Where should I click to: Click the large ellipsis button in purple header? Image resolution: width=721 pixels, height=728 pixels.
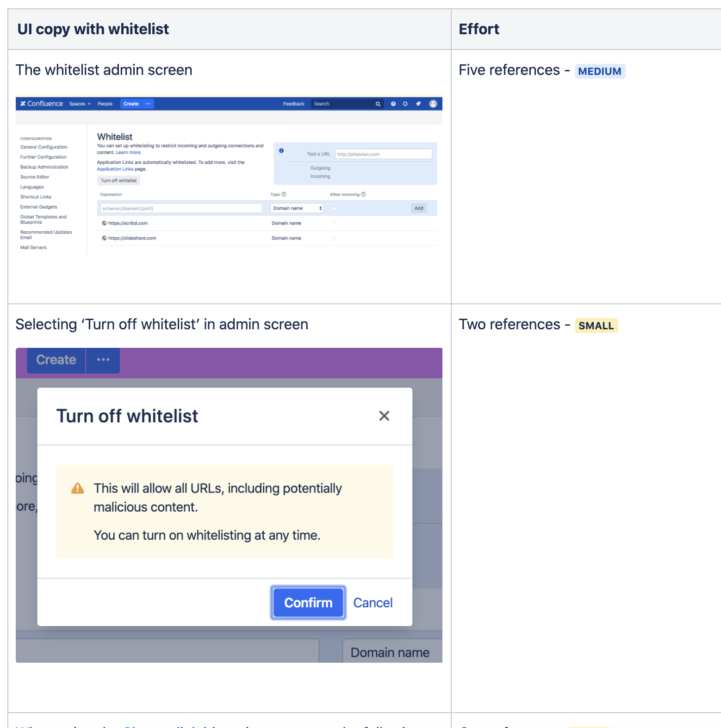103,360
